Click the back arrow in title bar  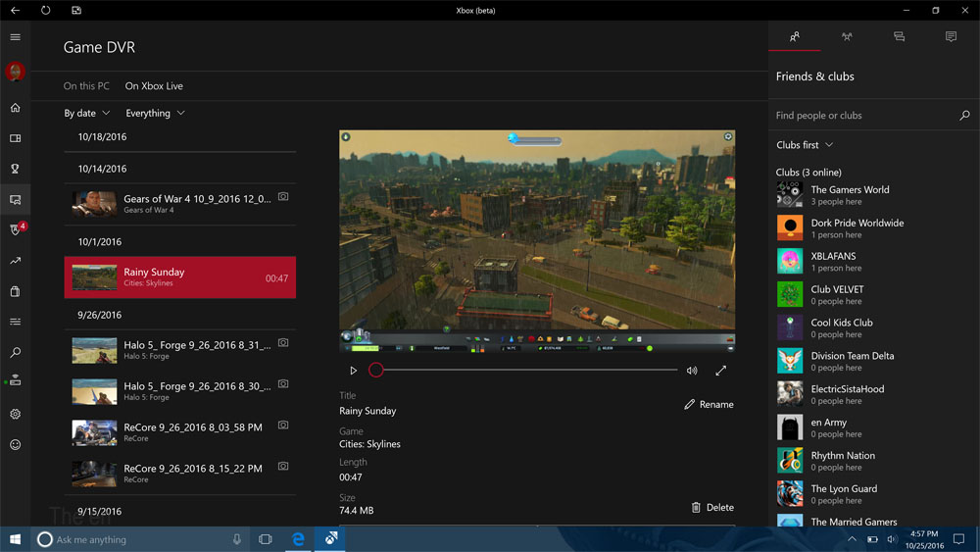[x=15, y=10]
